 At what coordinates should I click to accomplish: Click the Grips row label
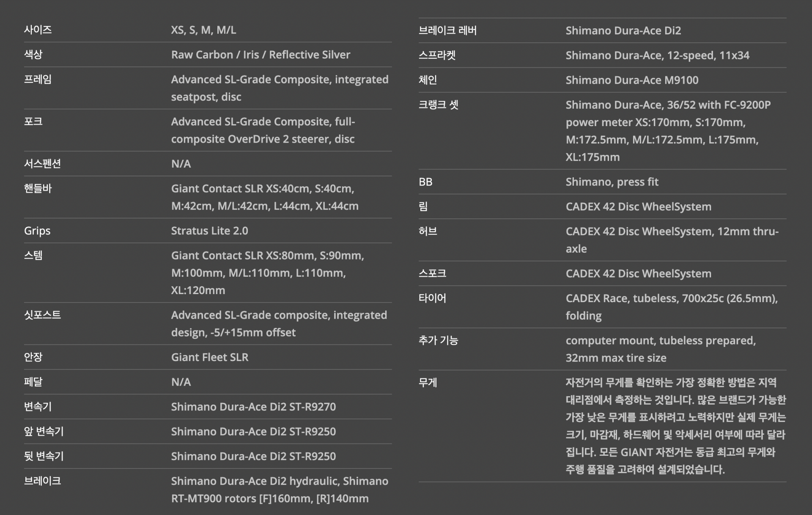37,231
